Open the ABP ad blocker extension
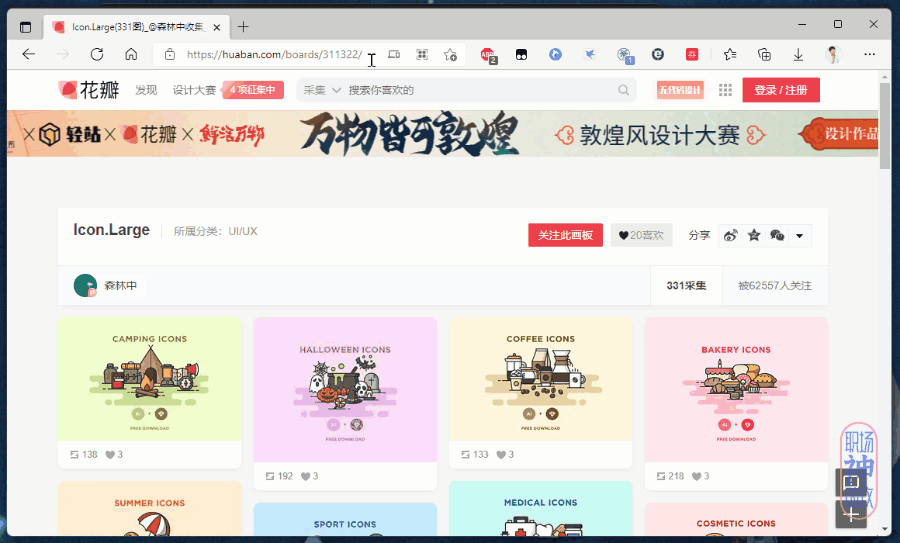 coord(488,55)
